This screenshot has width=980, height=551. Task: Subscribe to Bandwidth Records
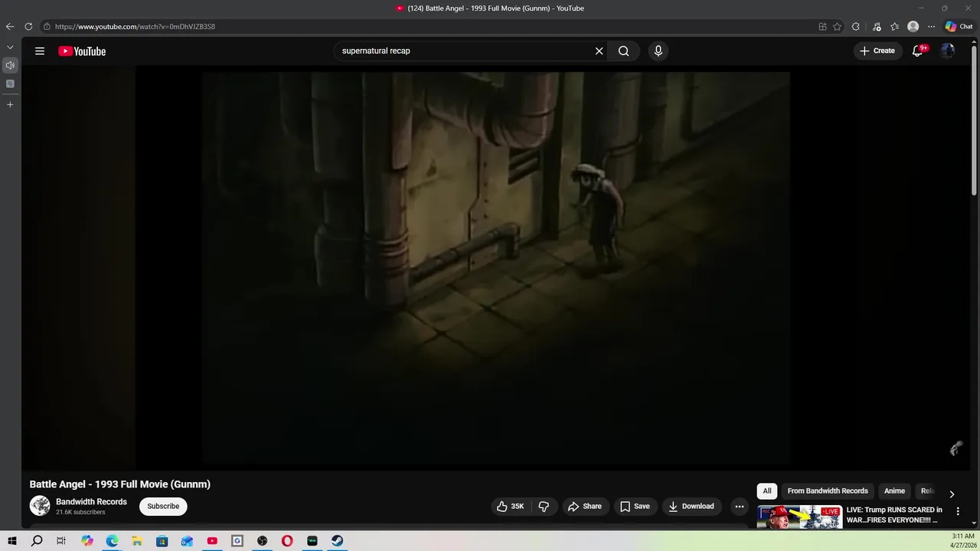[x=163, y=507]
